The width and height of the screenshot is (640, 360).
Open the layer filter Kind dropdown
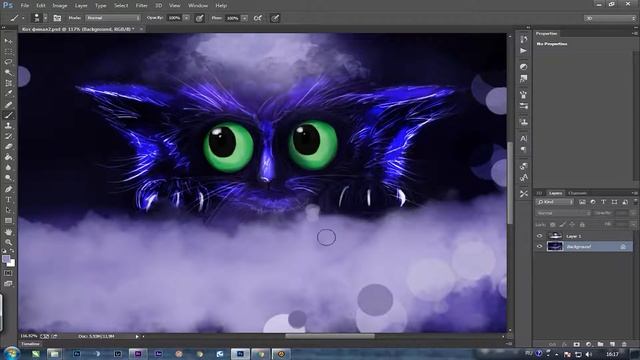click(555, 202)
